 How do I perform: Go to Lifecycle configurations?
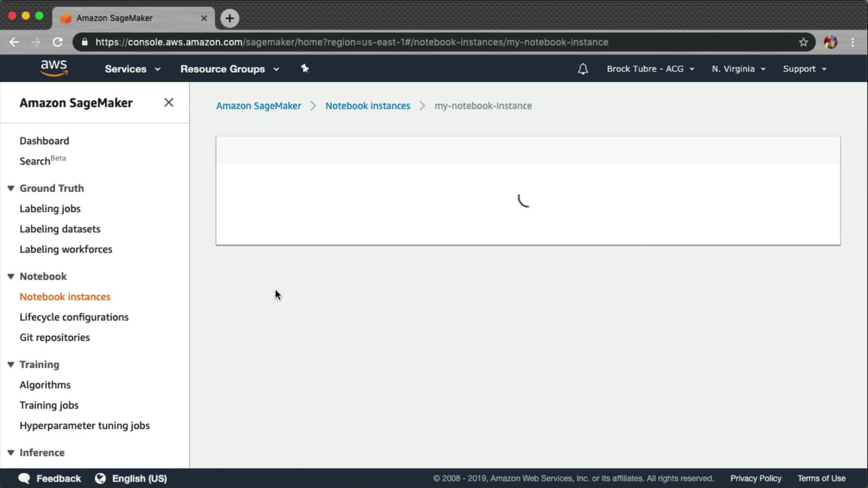[x=74, y=317]
